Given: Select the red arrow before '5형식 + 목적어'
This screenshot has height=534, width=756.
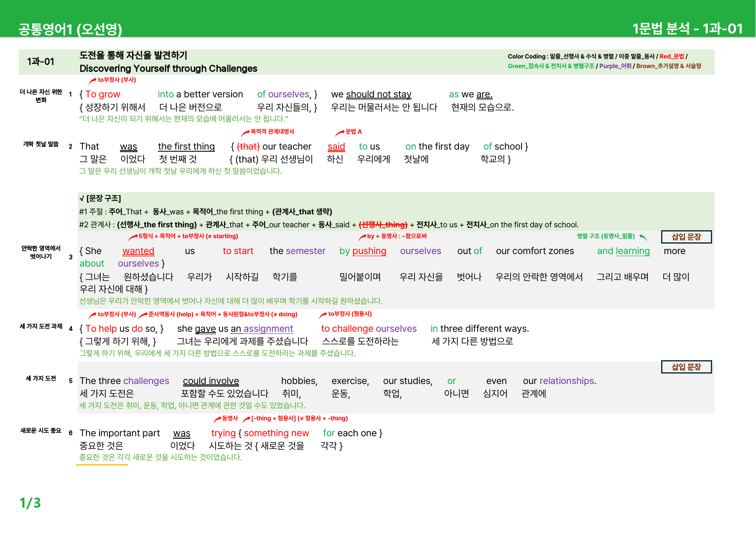Looking at the screenshot, I should point(133,237).
